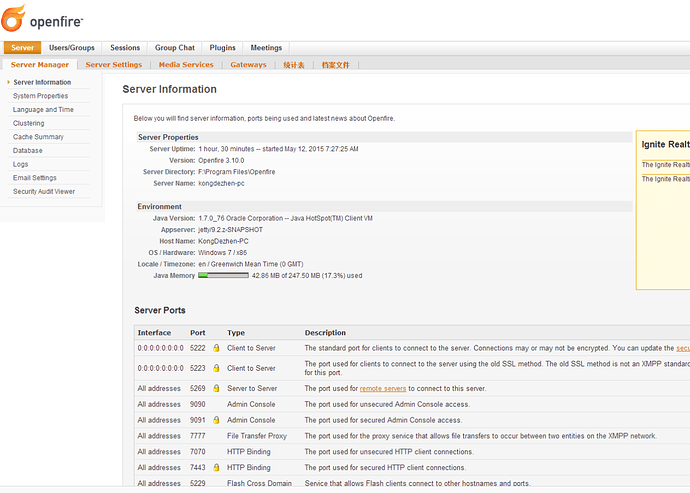Click the Interface column header
This screenshot has width=690, height=493.
(154, 333)
